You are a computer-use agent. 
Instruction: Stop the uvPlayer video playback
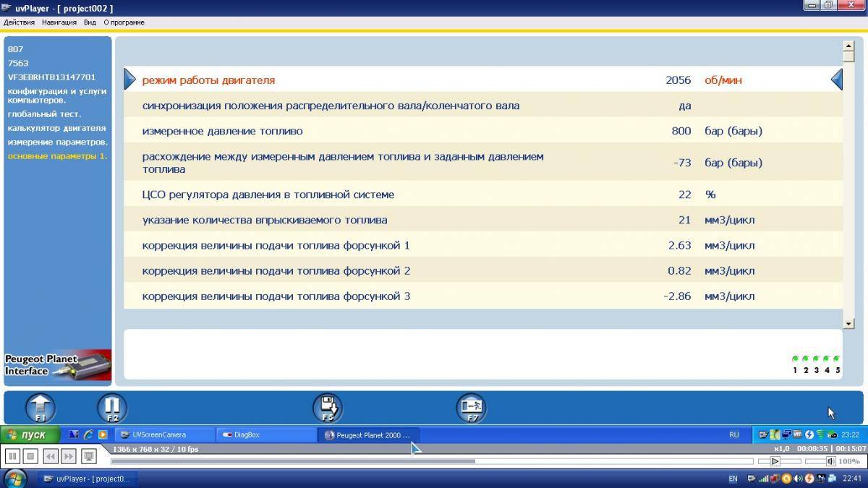pyautogui.click(x=30, y=456)
